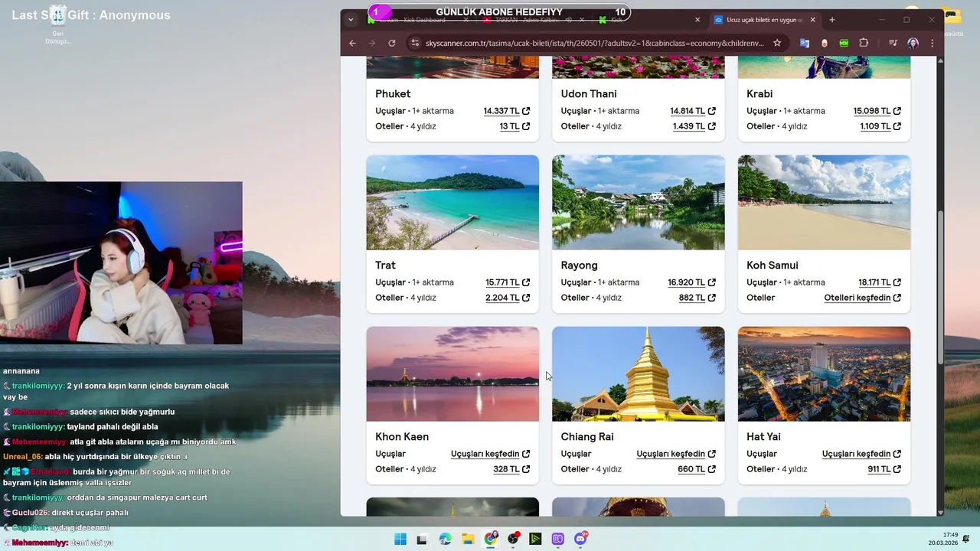Click Krabi hotels price 1.109 TL
Screen dimensions: 980x551
click(875, 126)
